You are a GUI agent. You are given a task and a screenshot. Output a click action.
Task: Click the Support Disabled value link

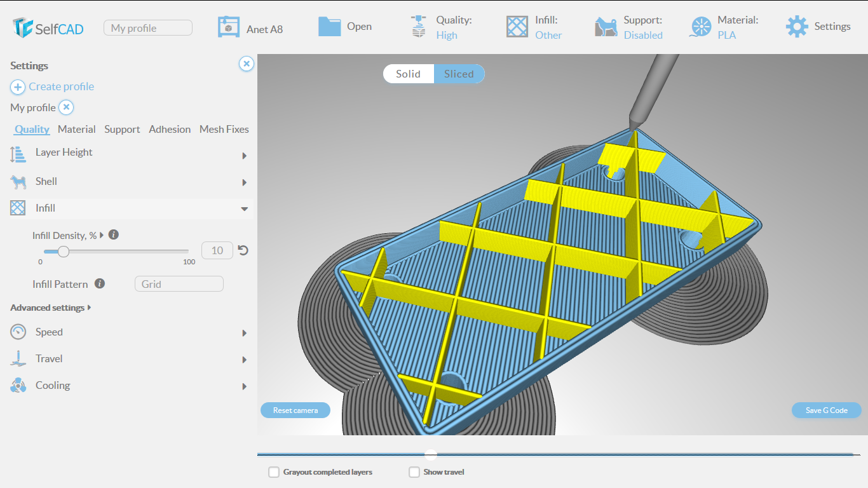643,35
